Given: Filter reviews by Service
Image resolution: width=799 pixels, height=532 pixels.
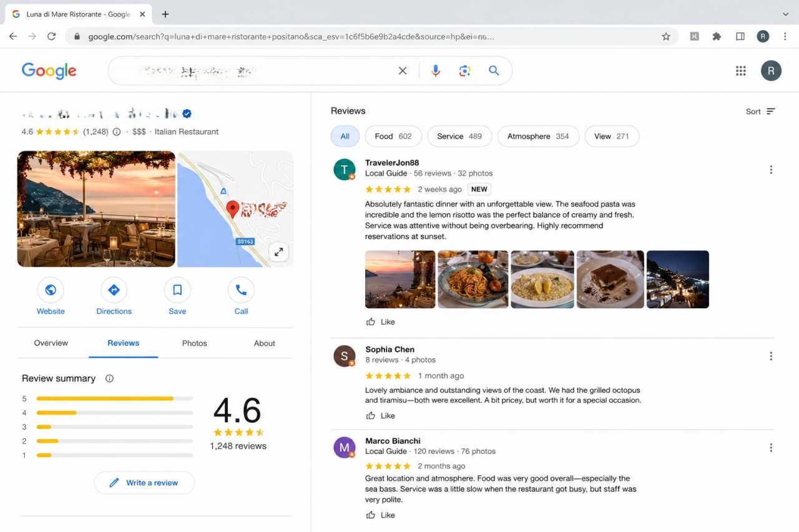Looking at the screenshot, I should 459,136.
